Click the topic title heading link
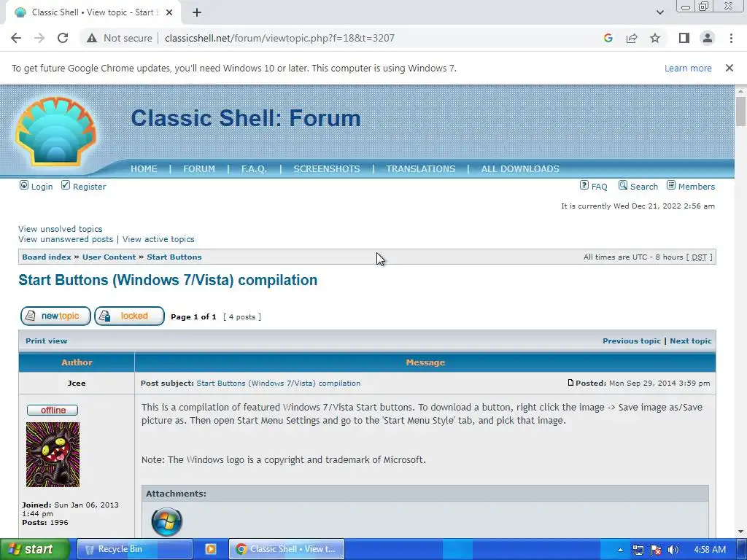This screenshot has height=560, width=747. point(168,280)
